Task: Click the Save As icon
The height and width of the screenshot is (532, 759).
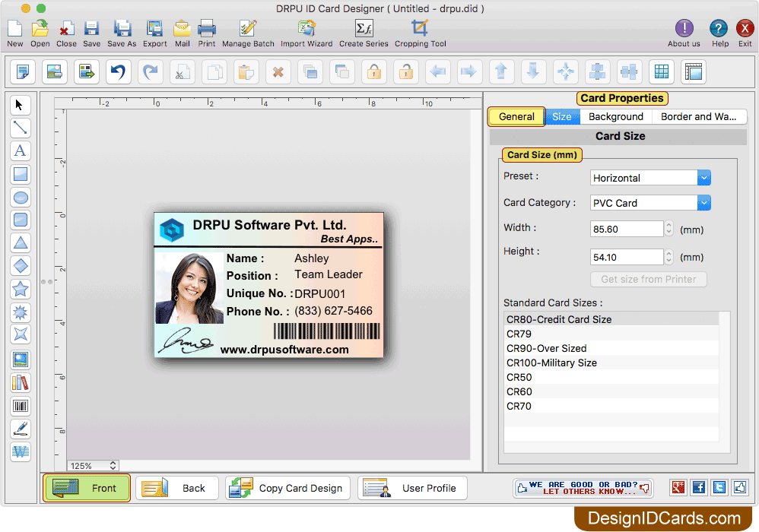Action: pos(122,33)
